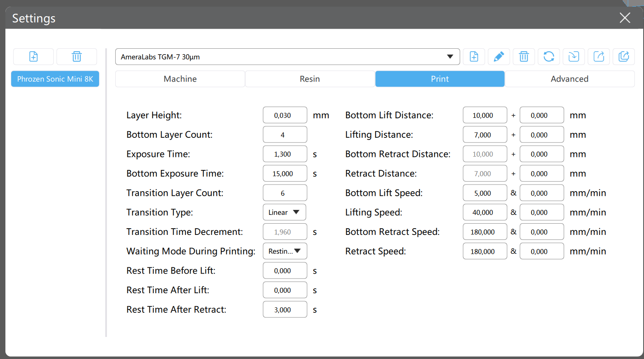The width and height of the screenshot is (644, 359).
Task: Go to the Advanced tab
Action: [x=570, y=79]
